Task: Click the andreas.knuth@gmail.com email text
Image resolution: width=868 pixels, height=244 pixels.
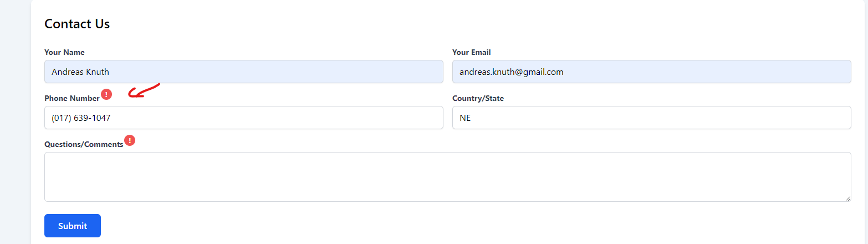Action: [x=511, y=72]
